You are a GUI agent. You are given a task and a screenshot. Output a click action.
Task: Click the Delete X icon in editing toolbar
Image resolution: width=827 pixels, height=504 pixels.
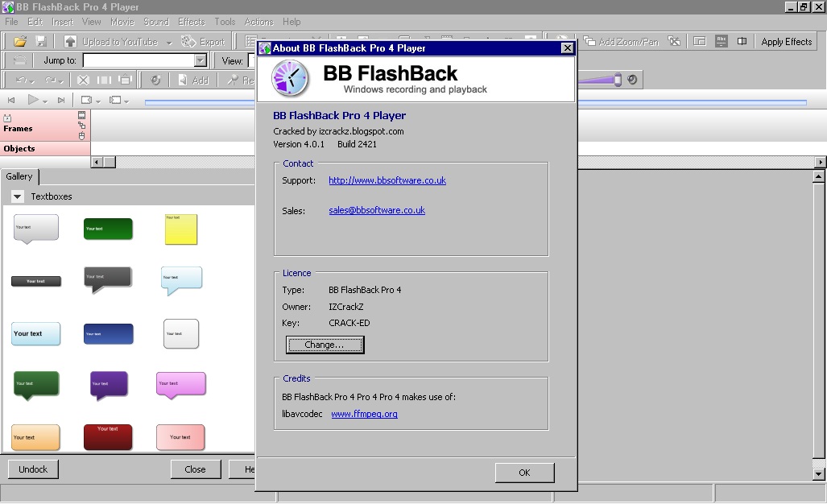point(83,81)
